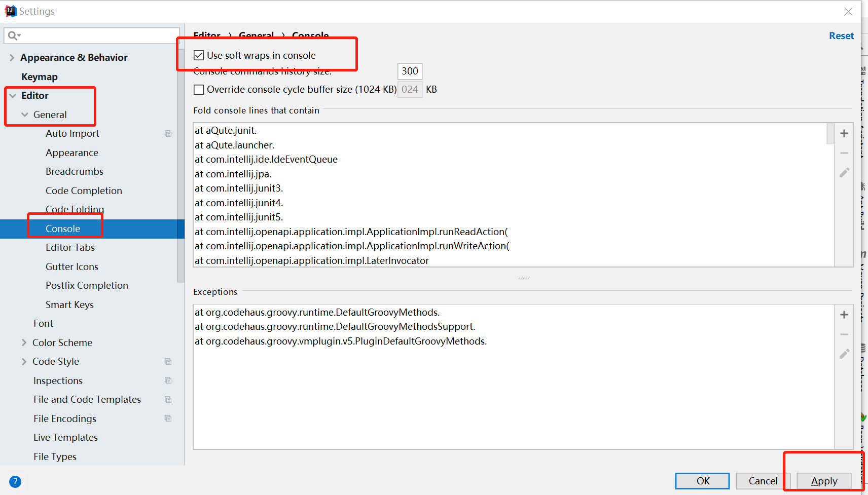Toggle Use soft wraps in console checkbox
This screenshot has width=868, height=495.
199,55
